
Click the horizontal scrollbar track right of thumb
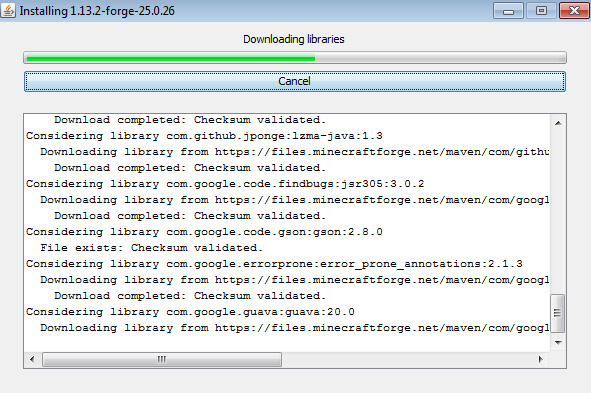(407, 359)
